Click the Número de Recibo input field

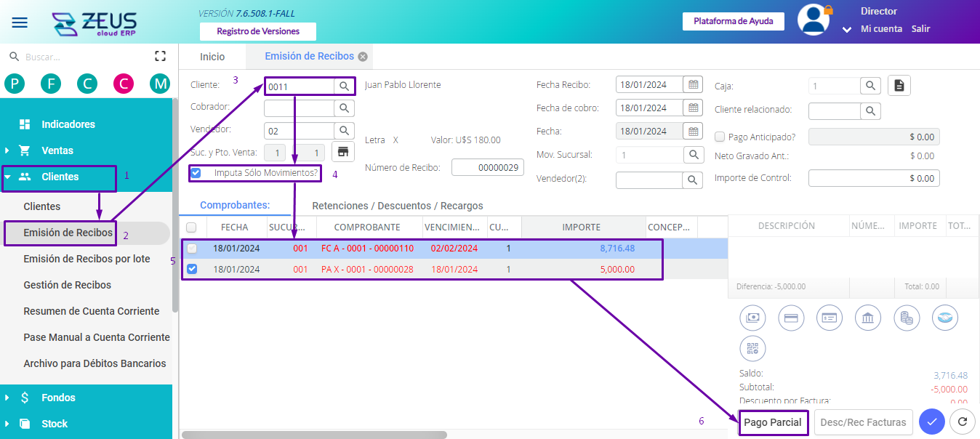488,167
